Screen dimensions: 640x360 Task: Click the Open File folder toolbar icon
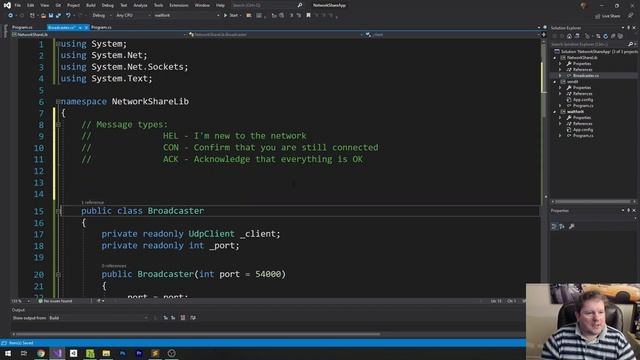43,16
